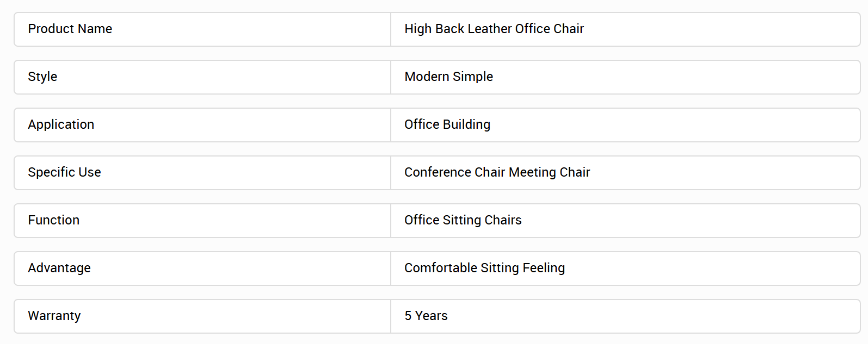Click the Style label cell

(x=202, y=77)
